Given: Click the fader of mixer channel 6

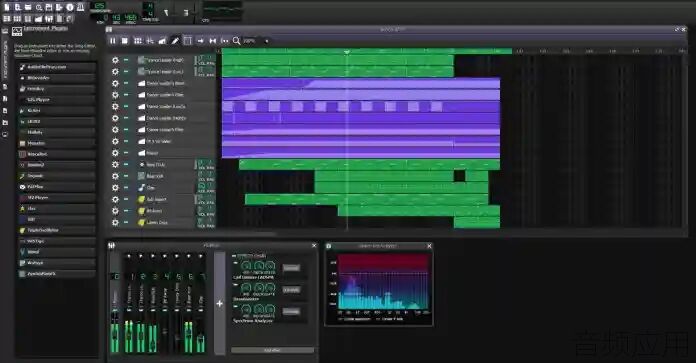Looking at the screenshot, I should point(188,331).
